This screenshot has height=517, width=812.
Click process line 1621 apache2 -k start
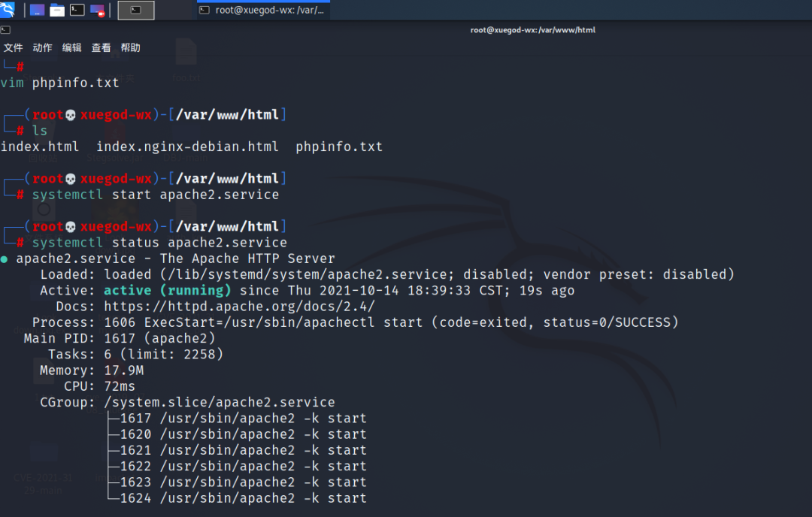(x=244, y=450)
